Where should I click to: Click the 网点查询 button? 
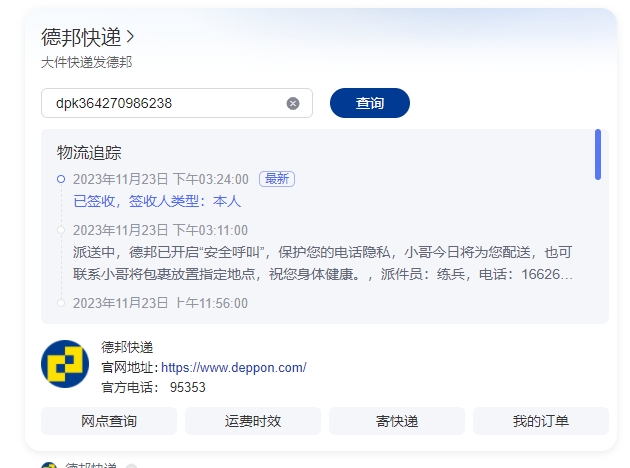(109, 421)
